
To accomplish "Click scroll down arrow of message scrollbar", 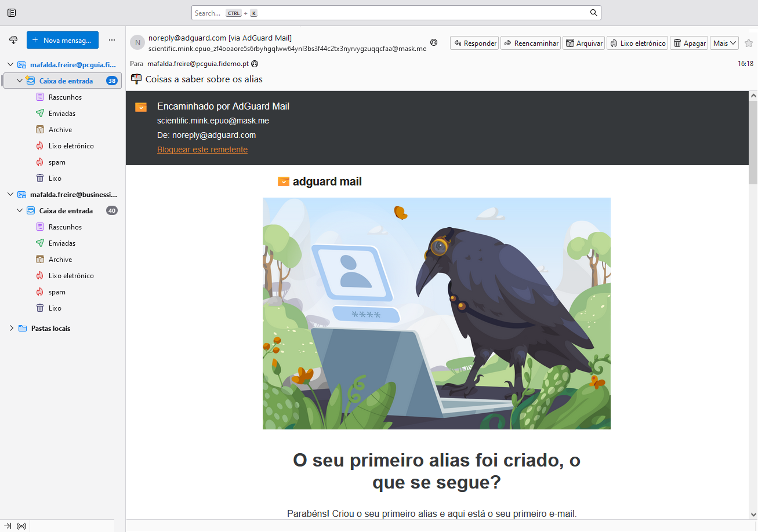I will [753, 515].
